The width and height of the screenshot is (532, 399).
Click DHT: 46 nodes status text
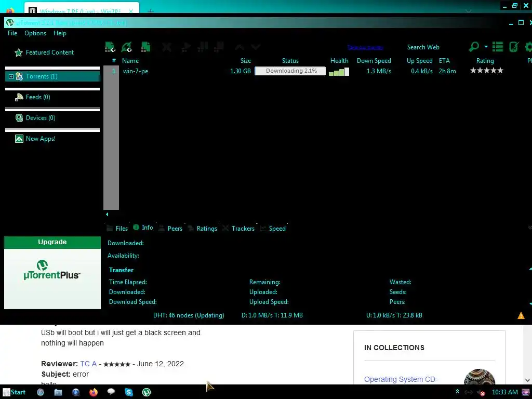[189, 315]
